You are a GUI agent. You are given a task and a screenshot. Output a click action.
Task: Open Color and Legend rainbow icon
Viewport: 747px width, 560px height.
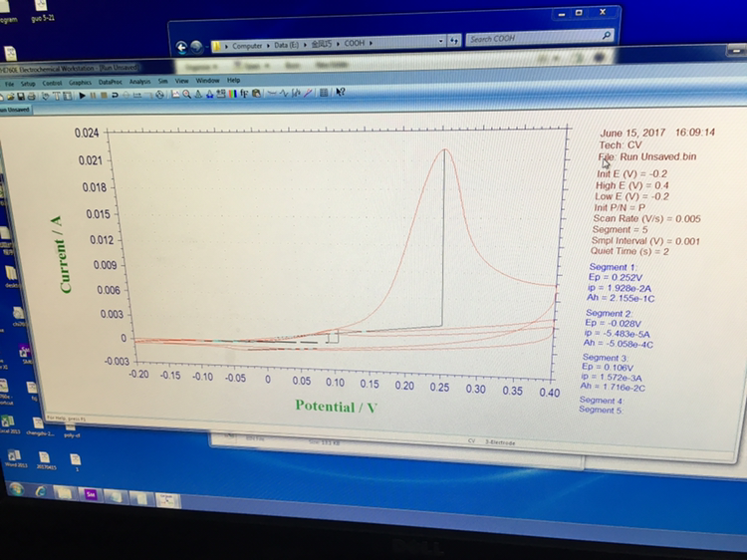click(232, 94)
